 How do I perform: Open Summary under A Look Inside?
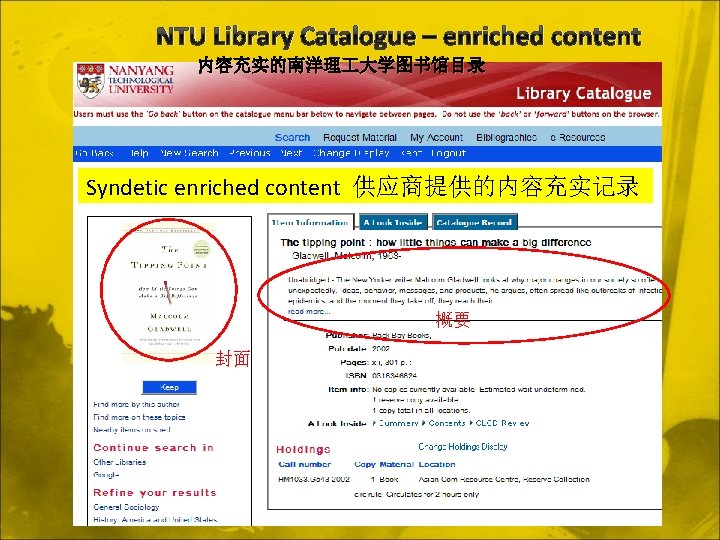pyautogui.click(x=398, y=423)
